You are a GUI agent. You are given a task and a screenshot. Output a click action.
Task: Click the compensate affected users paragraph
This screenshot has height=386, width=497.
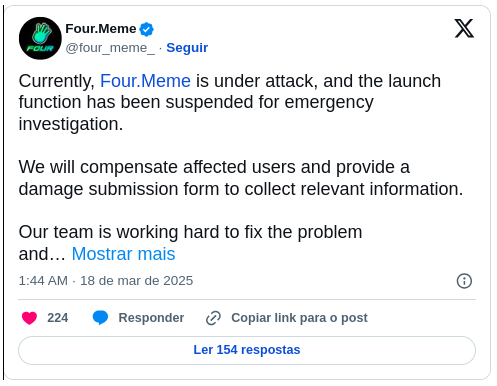(241, 178)
